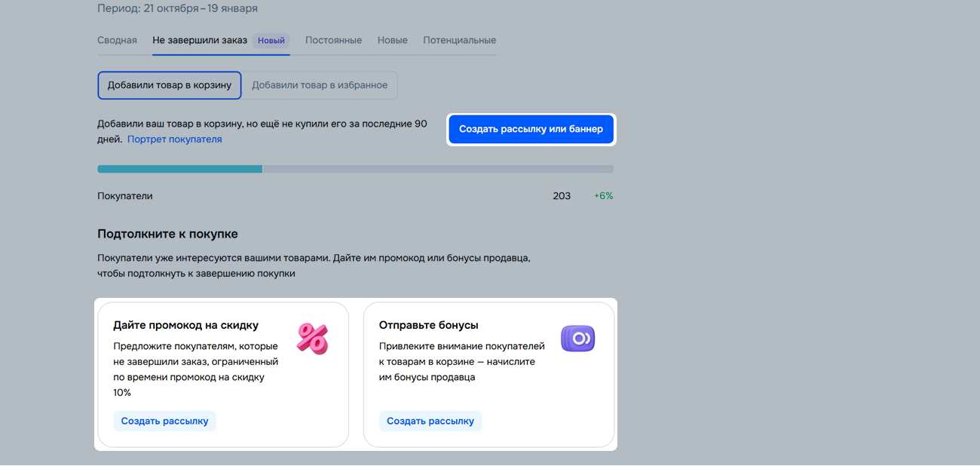Go to the Новые tab
Image resolution: width=980 pixels, height=466 pixels.
click(x=392, y=40)
